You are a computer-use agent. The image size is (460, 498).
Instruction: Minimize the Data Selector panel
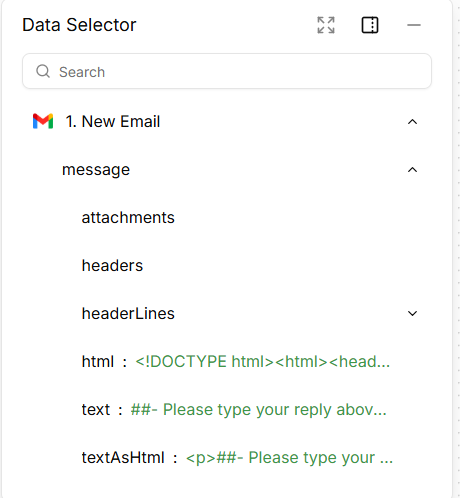pyautogui.click(x=414, y=25)
